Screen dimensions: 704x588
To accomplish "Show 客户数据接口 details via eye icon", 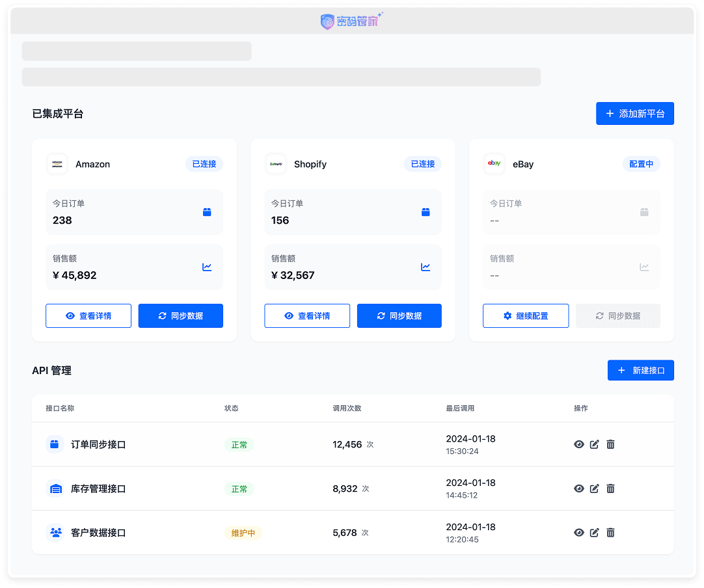I will (x=578, y=533).
